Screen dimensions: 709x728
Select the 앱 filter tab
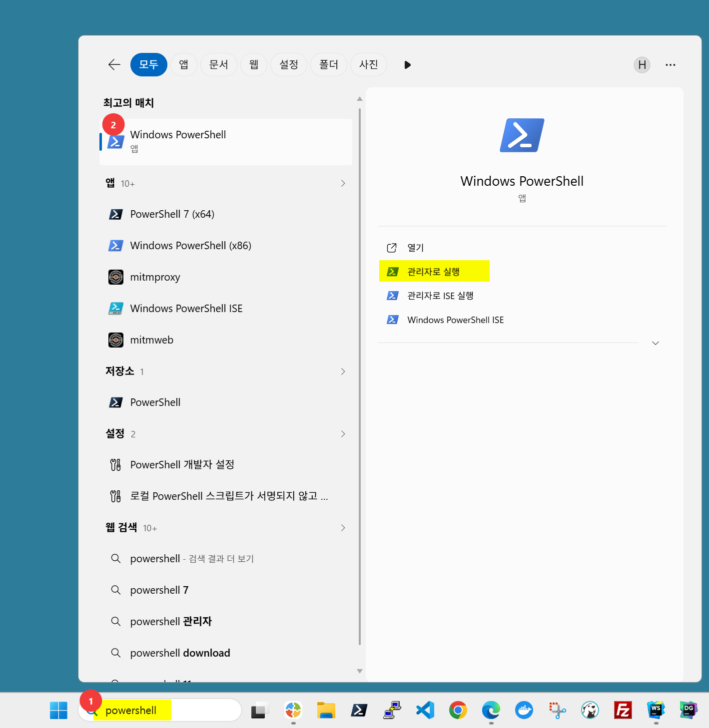pos(184,64)
